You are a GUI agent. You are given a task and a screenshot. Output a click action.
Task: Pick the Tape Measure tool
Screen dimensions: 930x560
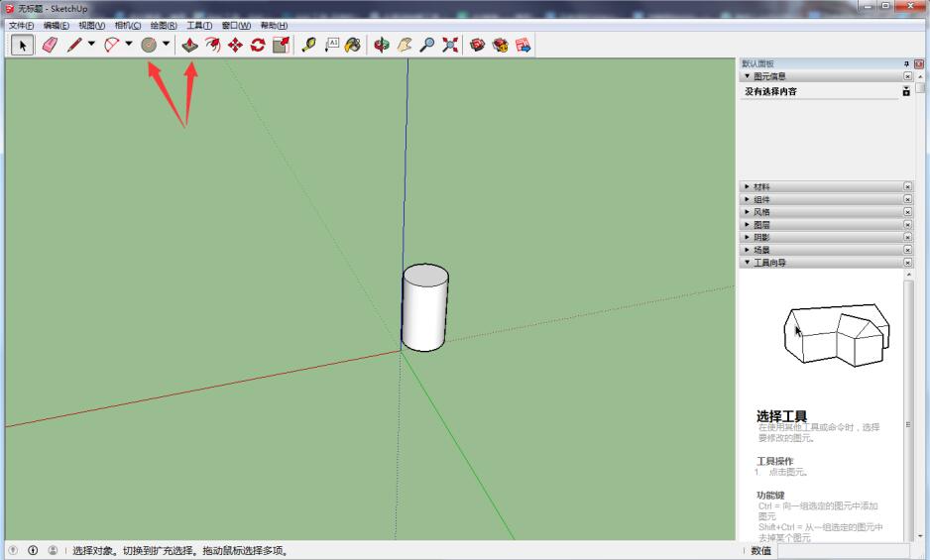point(309,45)
